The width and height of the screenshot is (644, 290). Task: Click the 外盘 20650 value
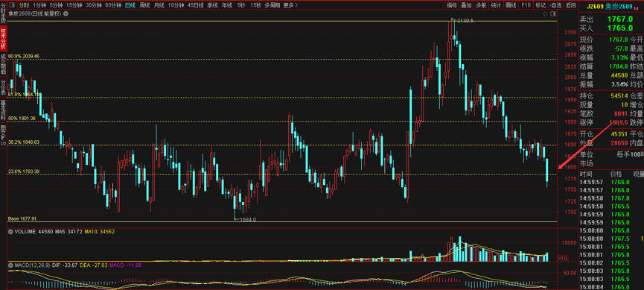[x=619, y=142]
